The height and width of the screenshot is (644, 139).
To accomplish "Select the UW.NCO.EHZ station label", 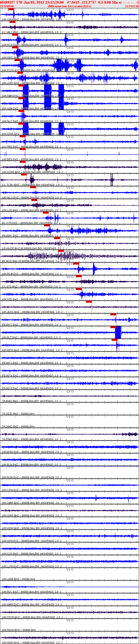I will click(32, 198).
